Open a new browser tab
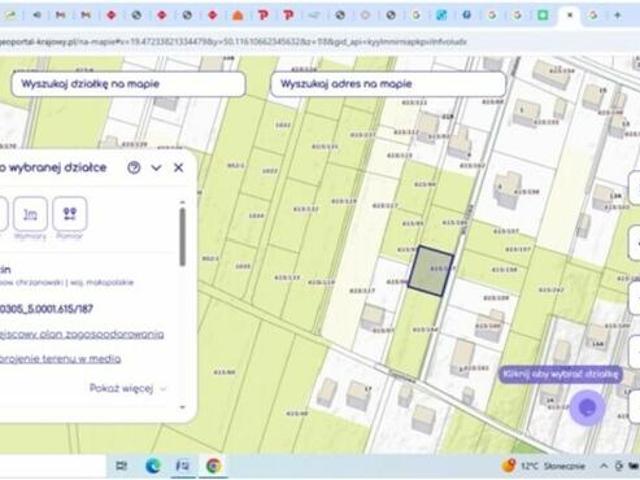The width and height of the screenshot is (640, 480). pyautogui.click(x=618, y=15)
